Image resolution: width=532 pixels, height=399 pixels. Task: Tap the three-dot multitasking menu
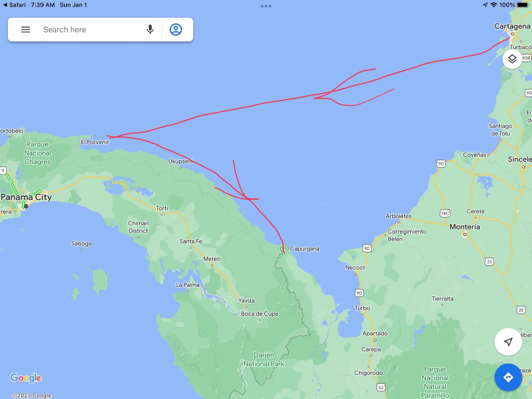266,6
